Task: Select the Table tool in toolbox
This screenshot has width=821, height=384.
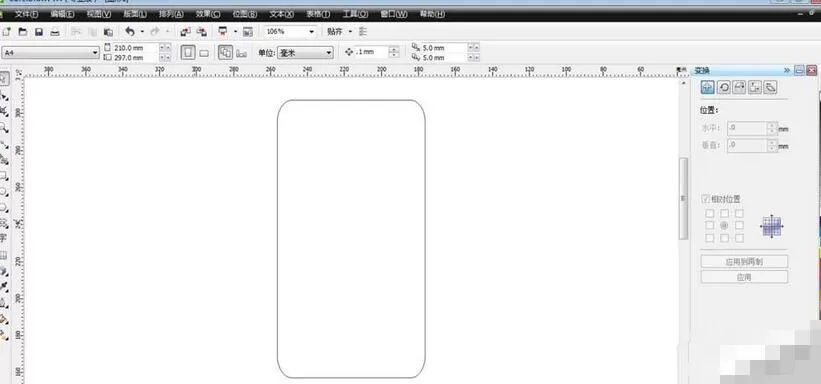Action: coord(3,255)
